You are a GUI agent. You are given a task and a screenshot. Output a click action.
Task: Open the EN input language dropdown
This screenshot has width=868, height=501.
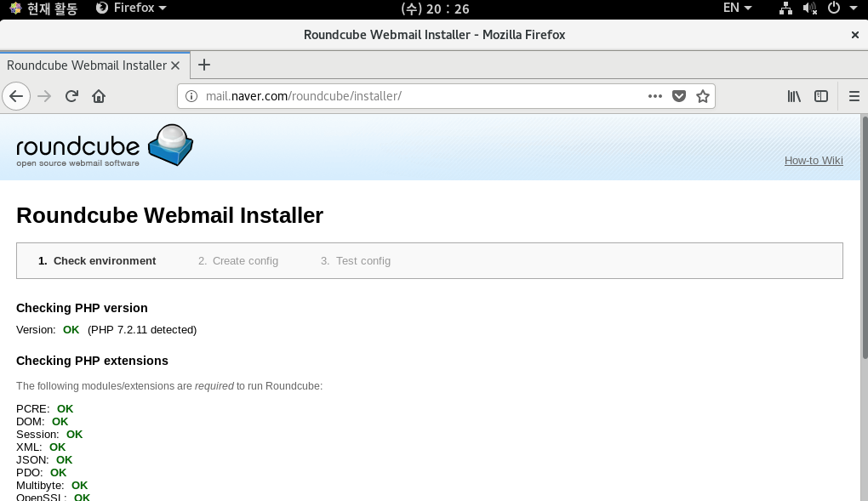pos(737,8)
